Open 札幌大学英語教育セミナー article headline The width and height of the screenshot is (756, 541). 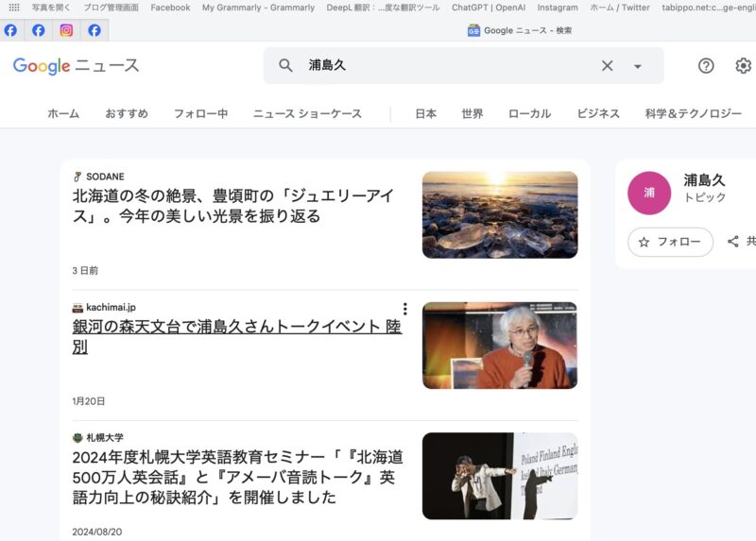tap(238, 477)
